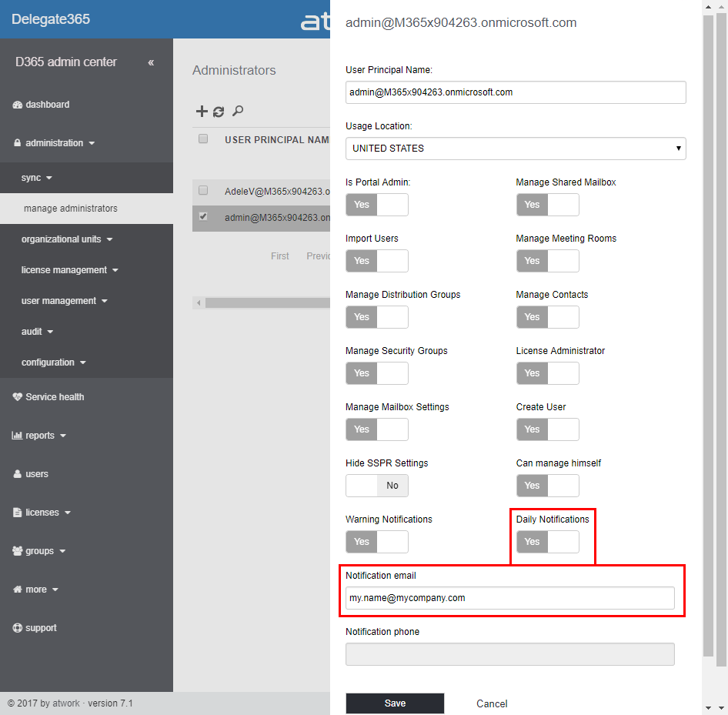Open the dashboard menu item

point(41,105)
